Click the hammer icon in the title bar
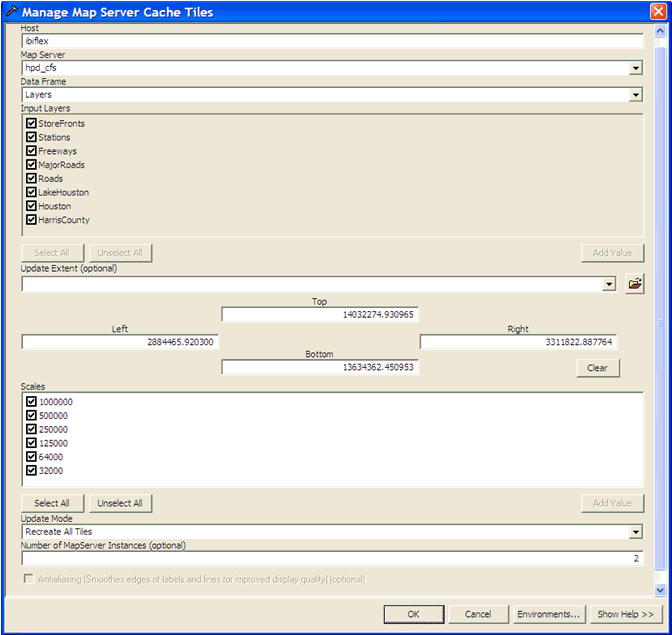672x635 pixels. pos(12,12)
